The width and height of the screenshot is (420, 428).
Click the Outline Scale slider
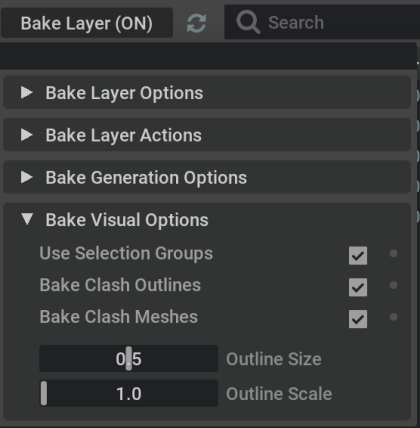point(129,393)
